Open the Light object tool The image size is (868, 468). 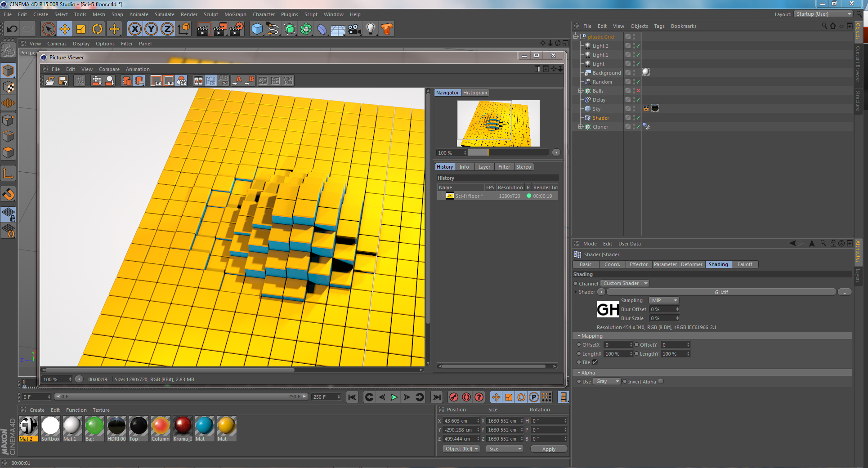(371, 29)
